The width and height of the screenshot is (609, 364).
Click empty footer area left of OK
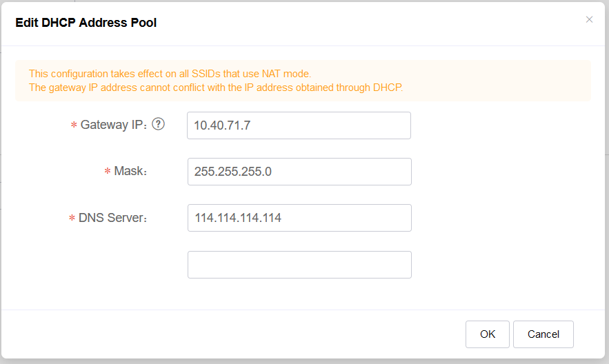[x=233, y=334]
